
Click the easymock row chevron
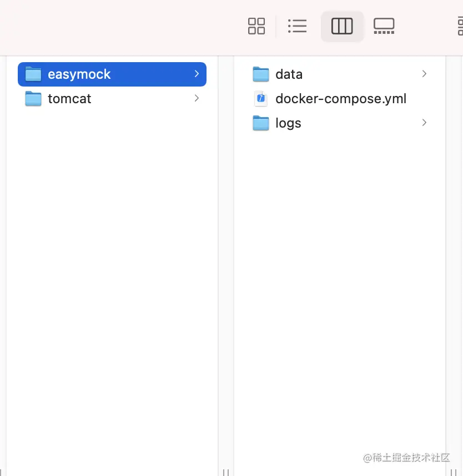coord(197,74)
